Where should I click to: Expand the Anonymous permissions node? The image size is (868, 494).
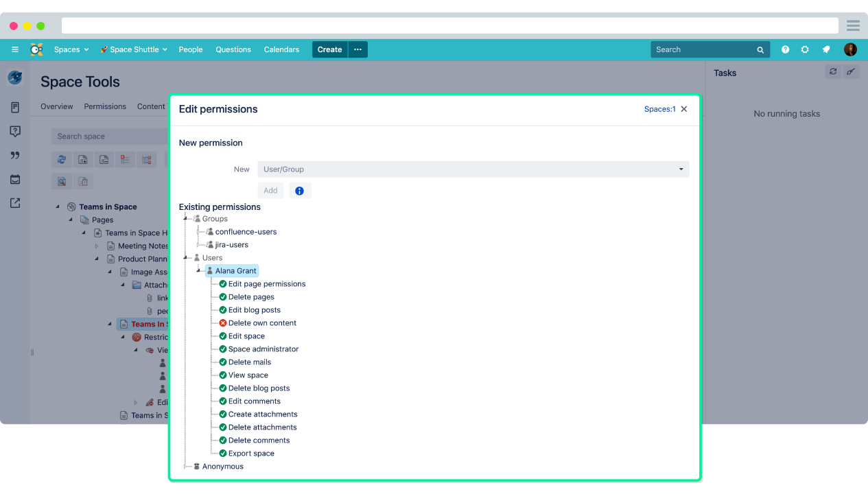[186, 467]
